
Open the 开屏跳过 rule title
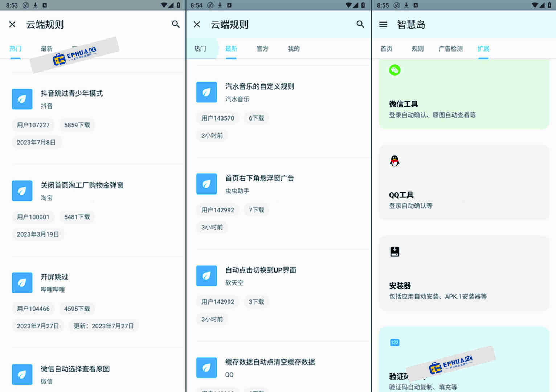click(54, 277)
